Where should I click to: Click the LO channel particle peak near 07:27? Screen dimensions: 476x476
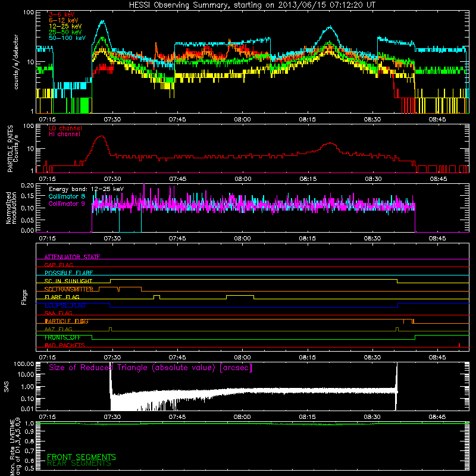click(x=101, y=137)
